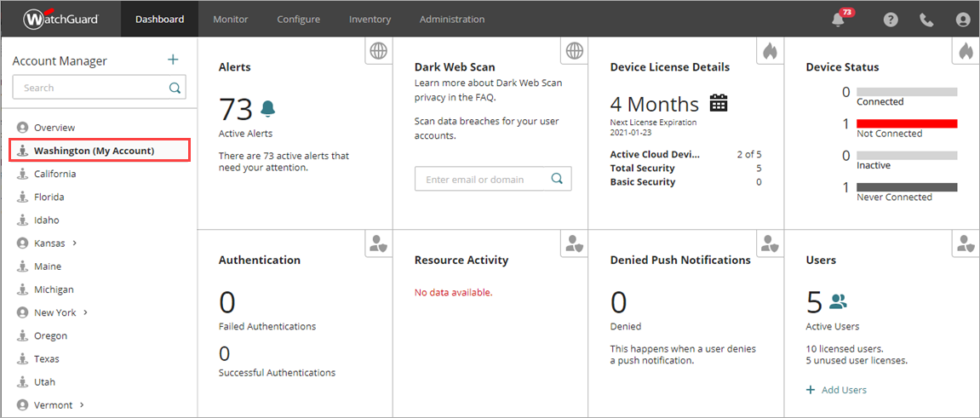Click the Maine account icon
This screenshot has height=418, width=980.
22,266
